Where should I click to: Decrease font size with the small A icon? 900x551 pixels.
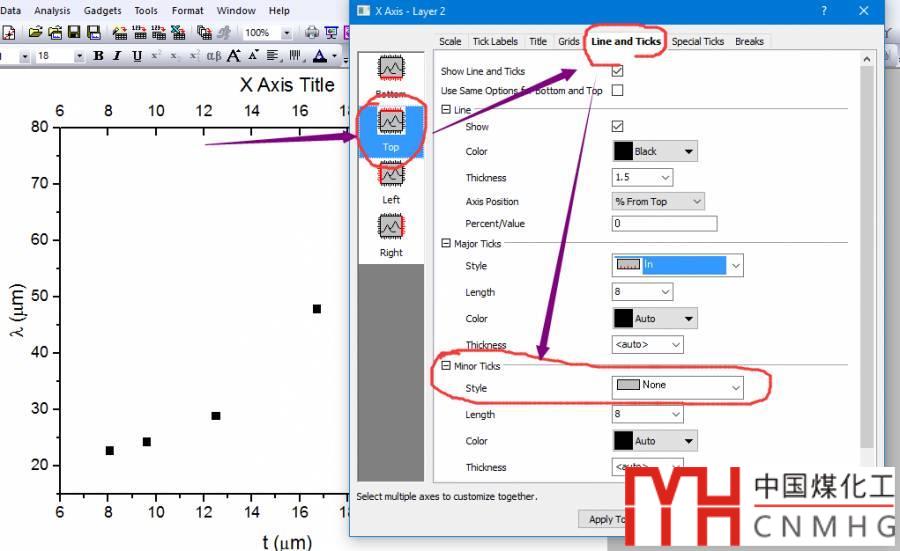pos(253,56)
